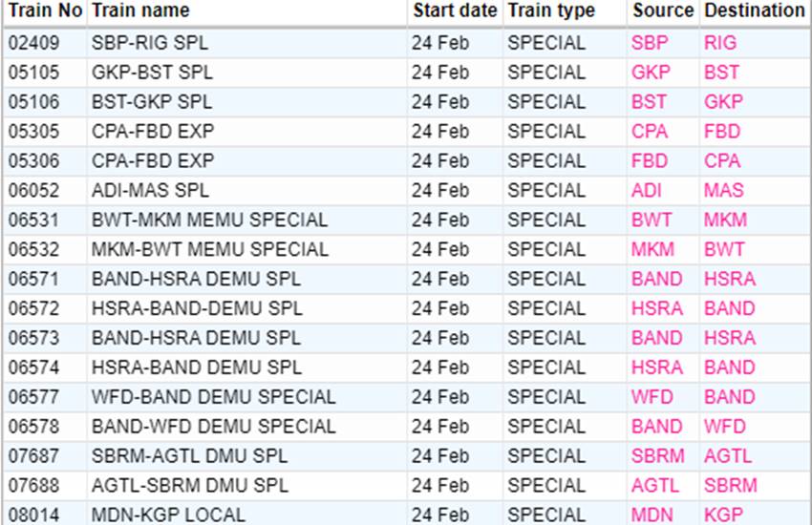
Task: Open MAS destination link for ADI-MAS SPL
Action: point(723,190)
